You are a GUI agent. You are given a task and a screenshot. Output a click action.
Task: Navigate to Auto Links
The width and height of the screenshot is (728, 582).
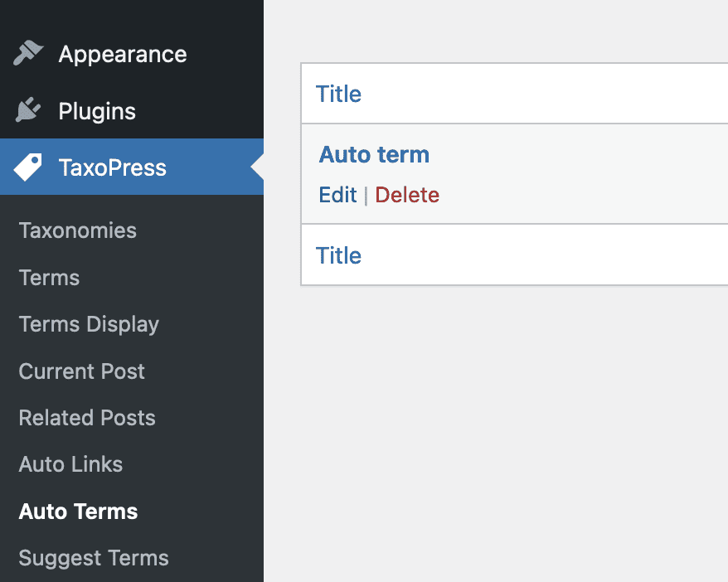point(70,464)
